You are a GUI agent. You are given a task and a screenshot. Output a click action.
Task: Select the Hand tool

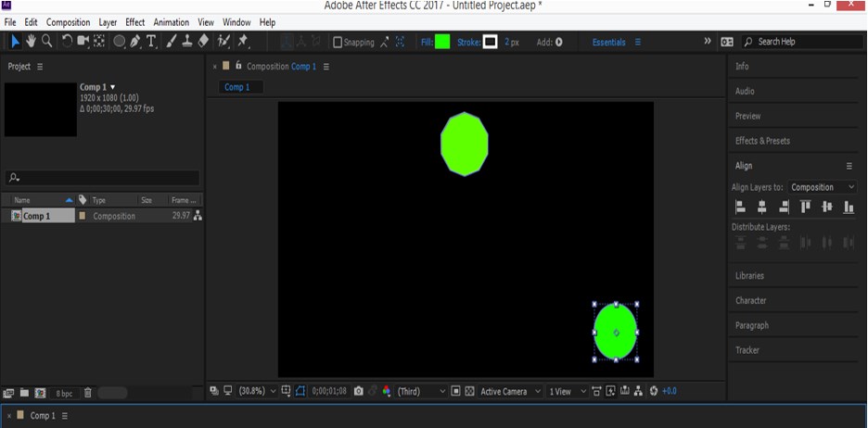tap(32, 41)
